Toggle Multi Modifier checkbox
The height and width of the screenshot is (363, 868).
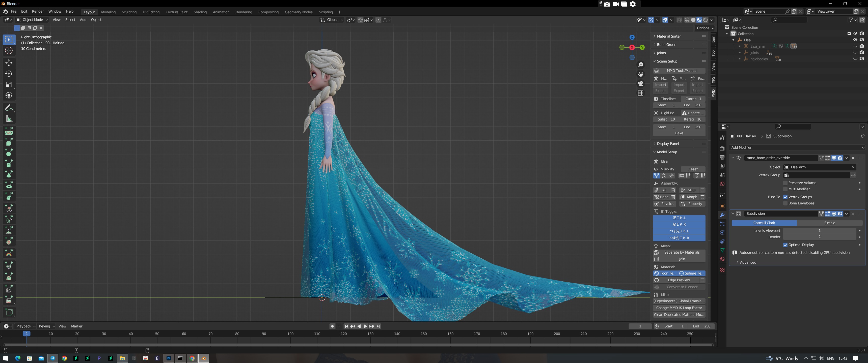[785, 189]
